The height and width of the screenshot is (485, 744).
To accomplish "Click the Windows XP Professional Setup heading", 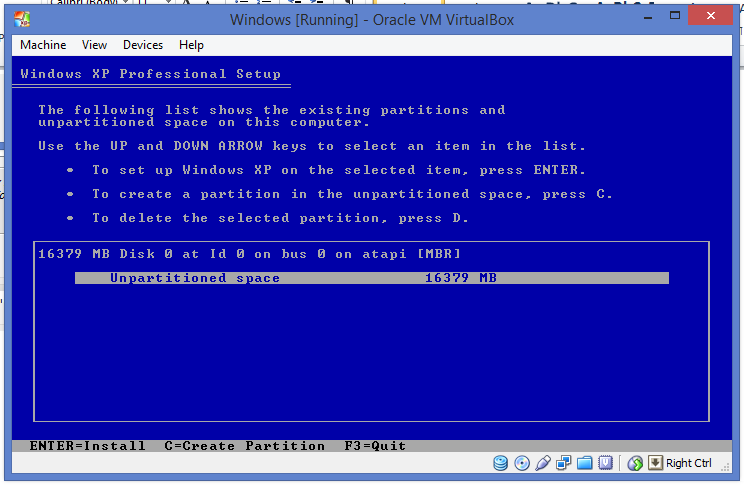I will point(150,74).
